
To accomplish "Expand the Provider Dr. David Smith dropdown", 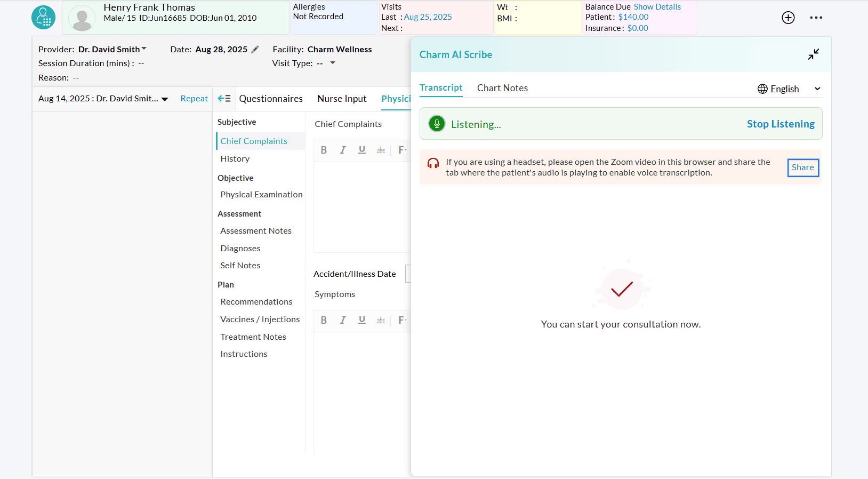I will [143, 49].
